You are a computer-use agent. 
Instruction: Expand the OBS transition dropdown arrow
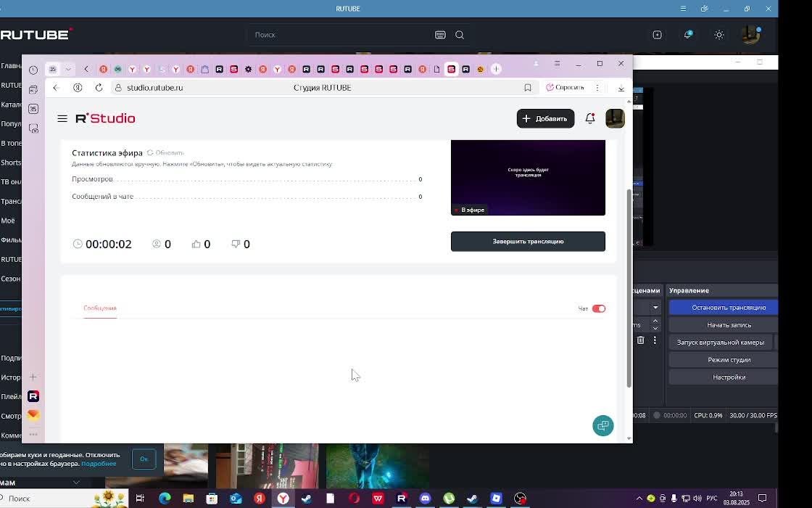[655, 308]
